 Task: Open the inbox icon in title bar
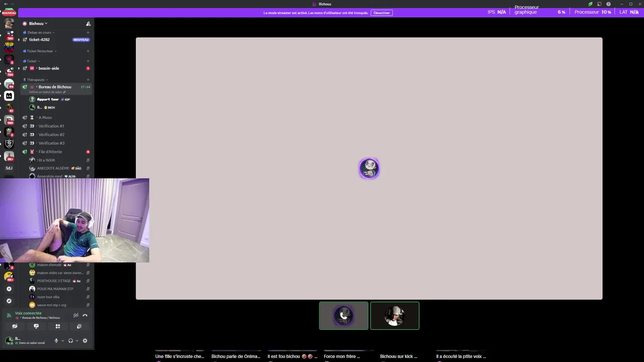coord(599,4)
